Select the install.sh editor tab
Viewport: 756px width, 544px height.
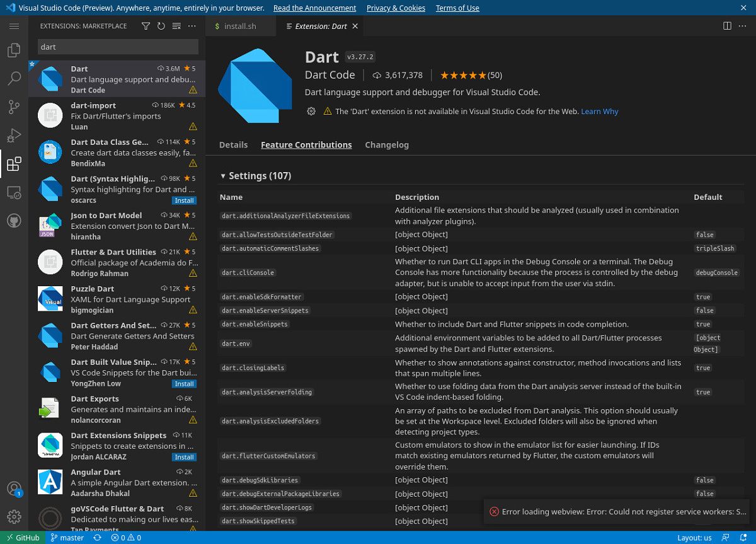click(240, 26)
